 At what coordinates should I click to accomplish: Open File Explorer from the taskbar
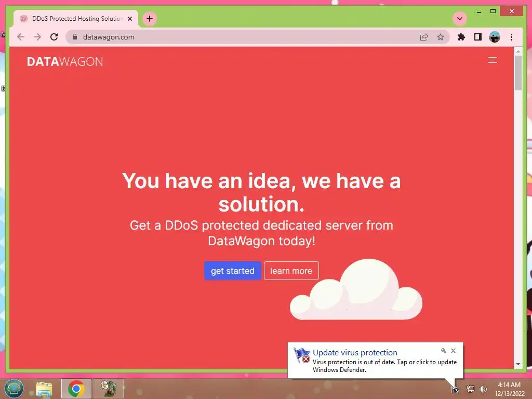pos(44,389)
